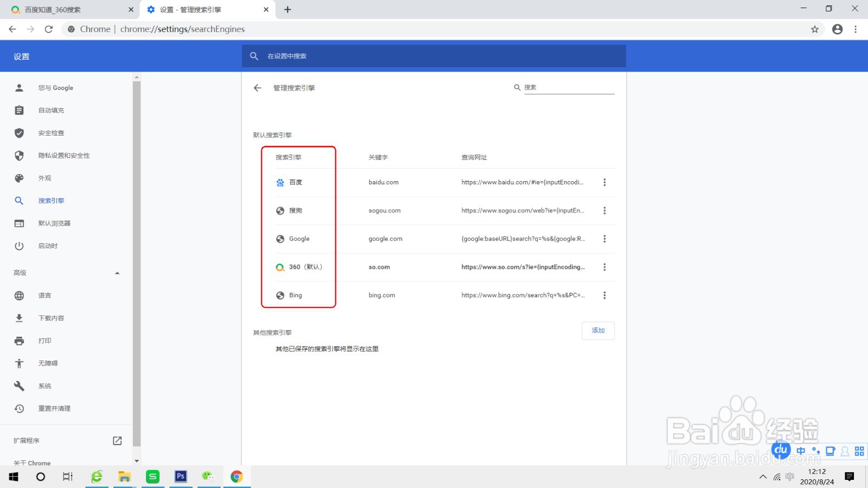
Task: Click in the settings search box
Action: coord(434,56)
